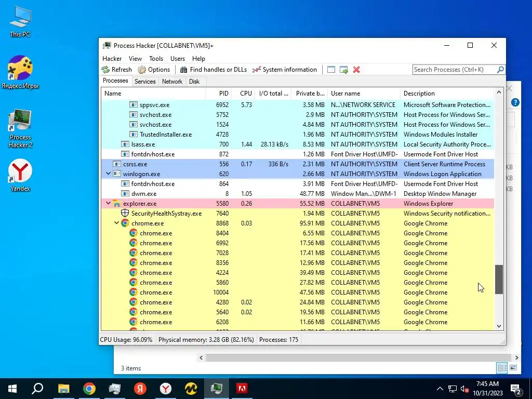
Task: Click the find window toolbar icon
Action: coord(331,70)
